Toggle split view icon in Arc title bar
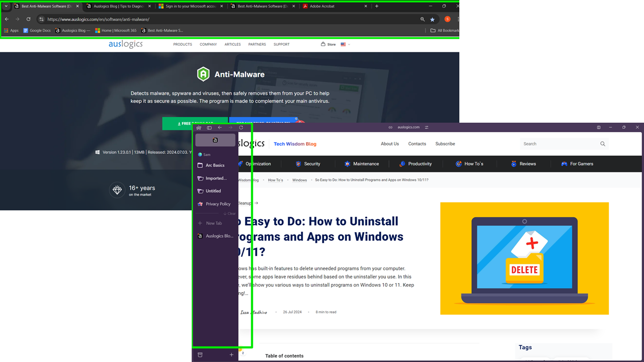Image resolution: width=644 pixels, height=362 pixels. 599,127
